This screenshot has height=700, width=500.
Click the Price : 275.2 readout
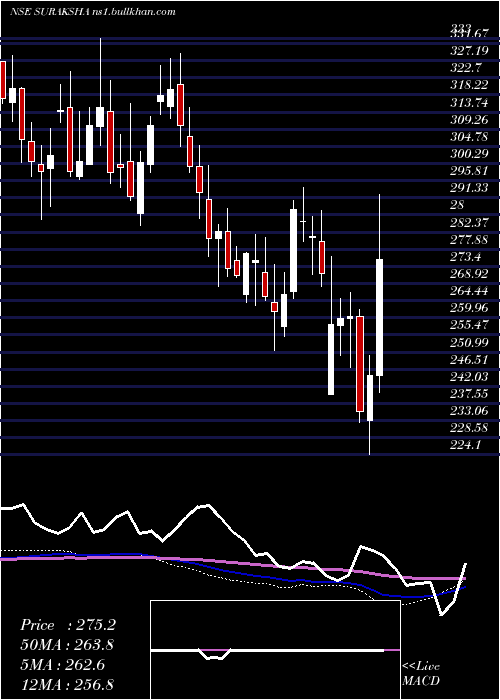pyautogui.click(x=68, y=625)
